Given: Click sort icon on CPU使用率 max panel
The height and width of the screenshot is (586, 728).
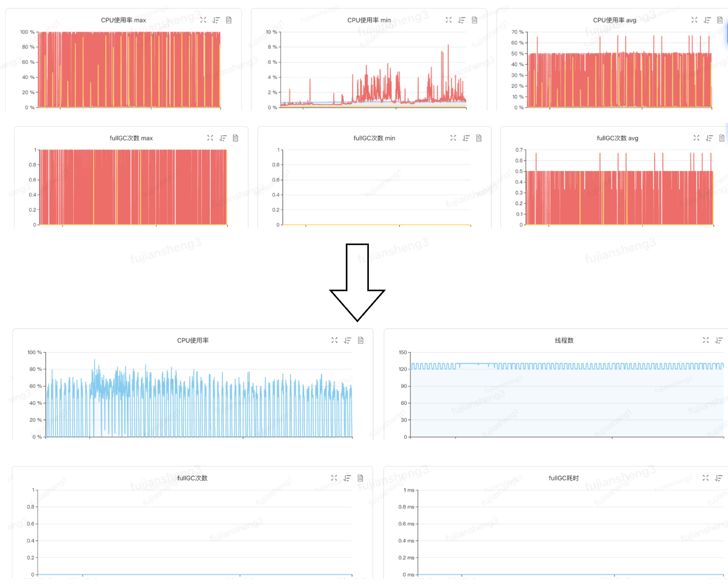Looking at the screenshot, I should pos(216,20).
